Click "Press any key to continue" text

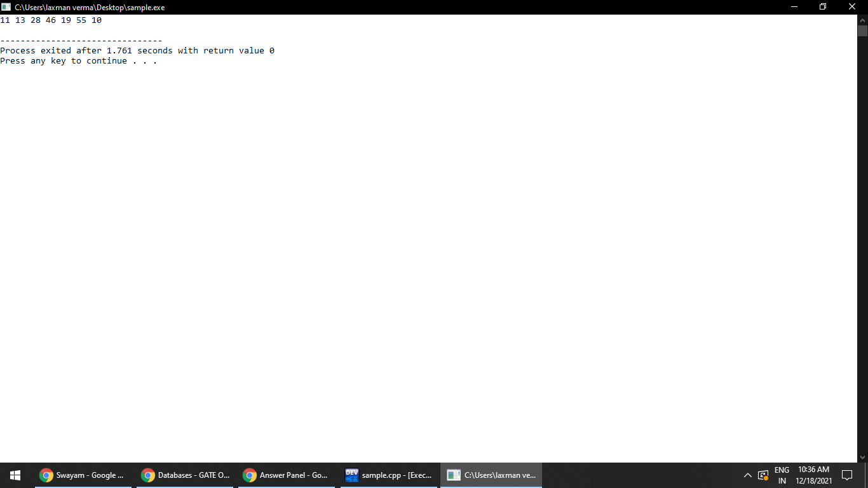click(78, 61)
